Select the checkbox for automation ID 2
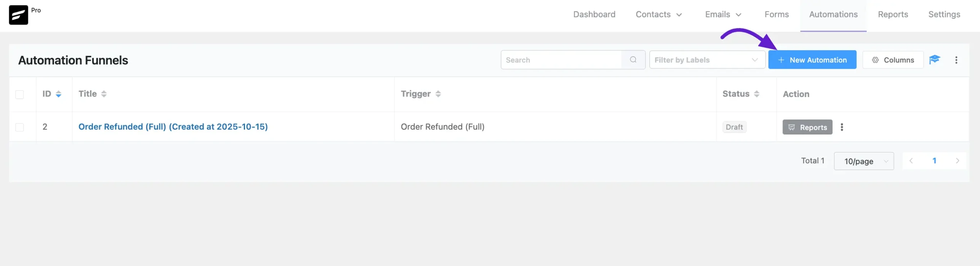Screen dimensions: 980x266 click(20, 127)
